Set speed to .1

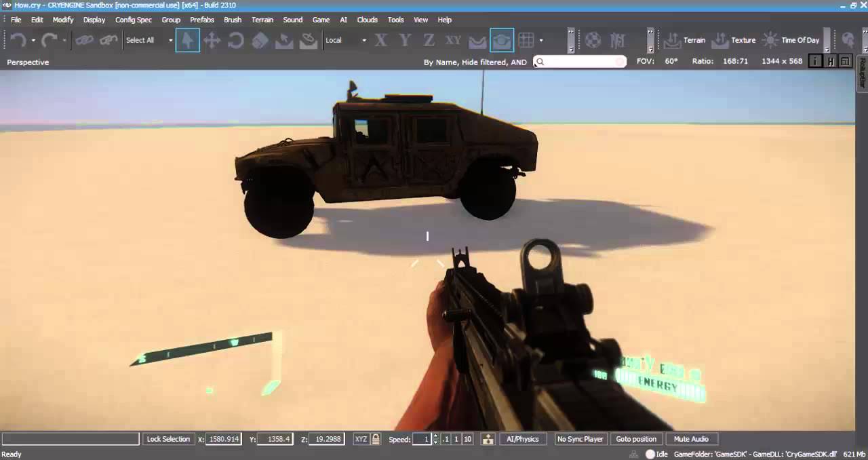coord(446,439)
